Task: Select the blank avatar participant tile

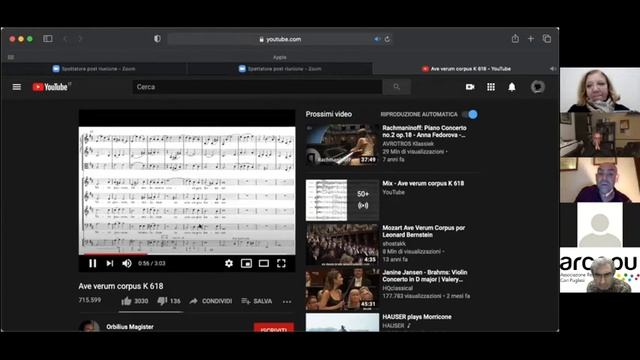Action: point(600,225)
